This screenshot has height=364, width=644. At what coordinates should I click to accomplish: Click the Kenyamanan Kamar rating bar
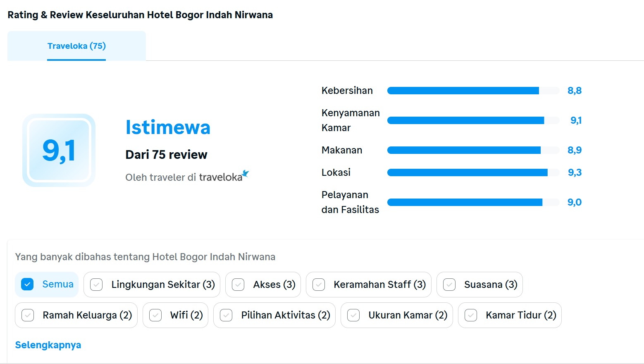pyautogui.click(x=473, y=120)
